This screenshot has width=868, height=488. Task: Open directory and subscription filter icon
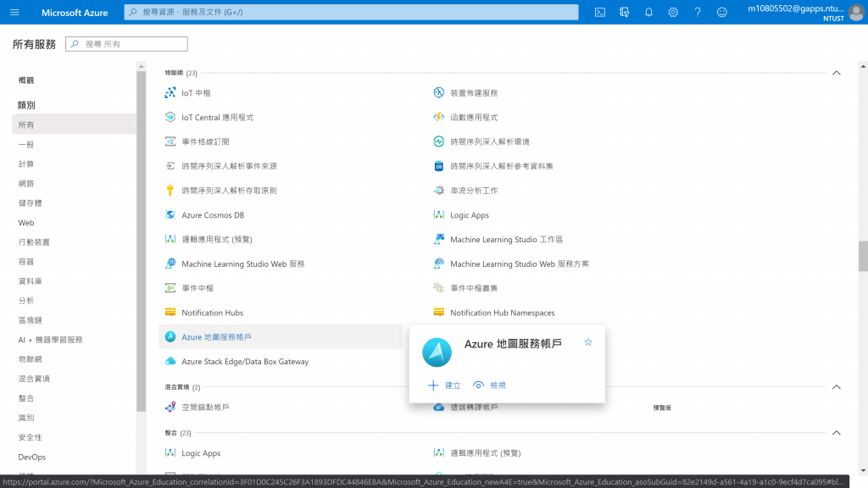(x=625, y=12)
